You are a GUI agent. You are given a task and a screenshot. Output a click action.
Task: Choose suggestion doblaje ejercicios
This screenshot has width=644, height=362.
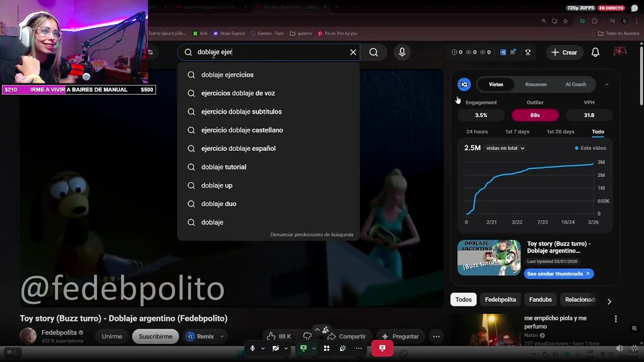pos(269,75)
